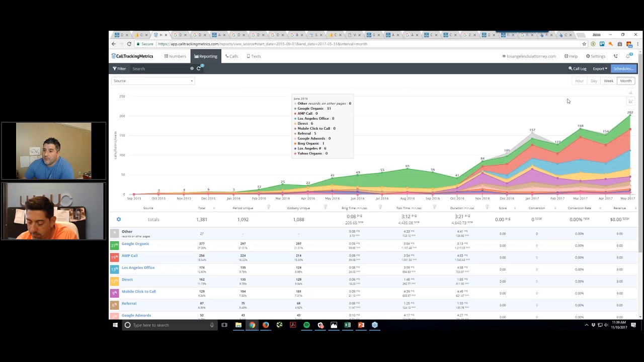Sort by the Duration column

click(462, 208)
